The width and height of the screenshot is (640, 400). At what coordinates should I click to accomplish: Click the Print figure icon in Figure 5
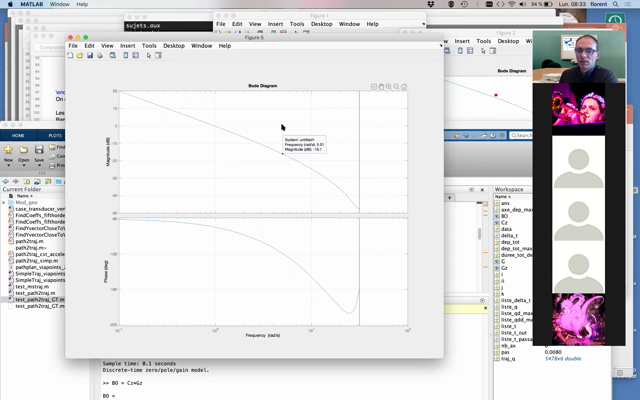[98, 55]
